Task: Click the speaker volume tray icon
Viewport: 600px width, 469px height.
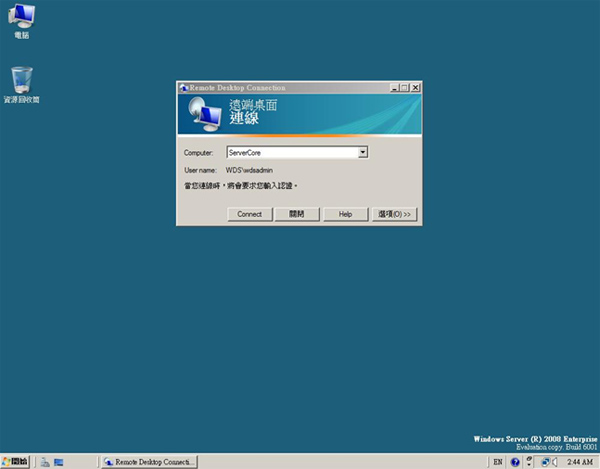Action: pos(556,462)
